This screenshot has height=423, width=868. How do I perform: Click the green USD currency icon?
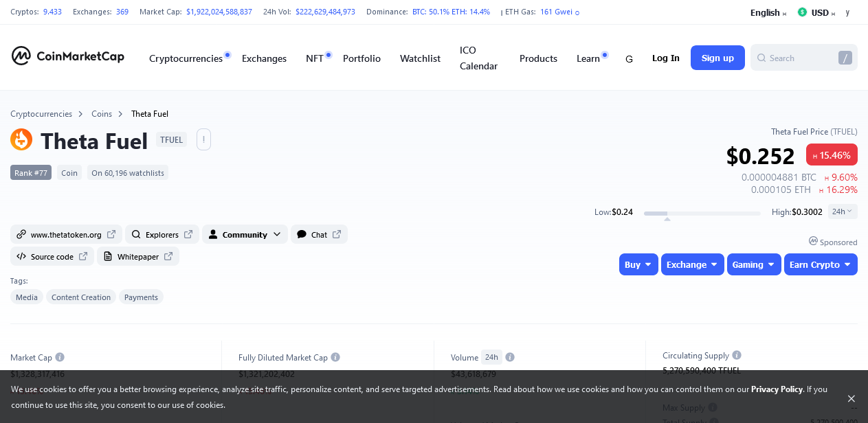pyautogui.click(x=801, y=12)
